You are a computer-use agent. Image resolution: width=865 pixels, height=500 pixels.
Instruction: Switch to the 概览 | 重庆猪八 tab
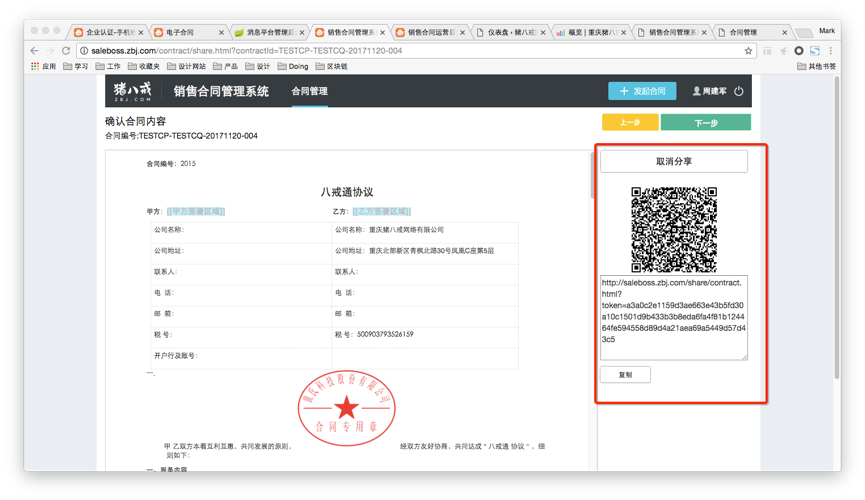(591, 33)
